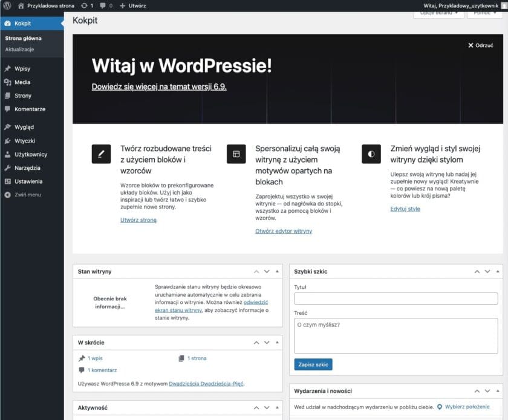Select Wpisy via the pushpin icon
Image resolution: width=508 pixels, height=420 pixels.
[x=8, y=68]
